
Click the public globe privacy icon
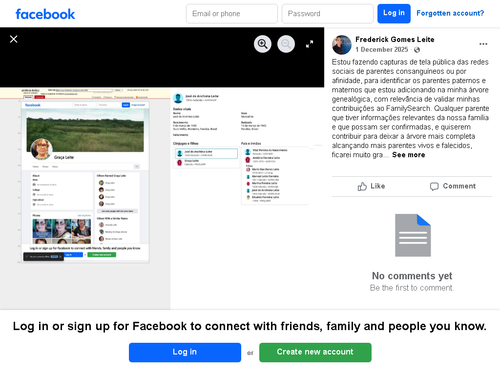tap(417, 50)
